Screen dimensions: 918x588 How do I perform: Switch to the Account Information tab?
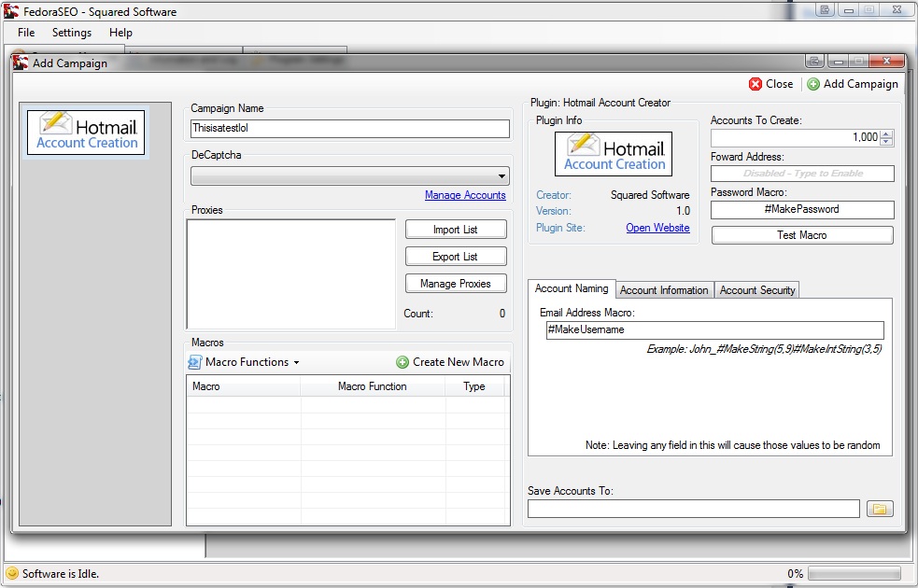tap(664, 290)
